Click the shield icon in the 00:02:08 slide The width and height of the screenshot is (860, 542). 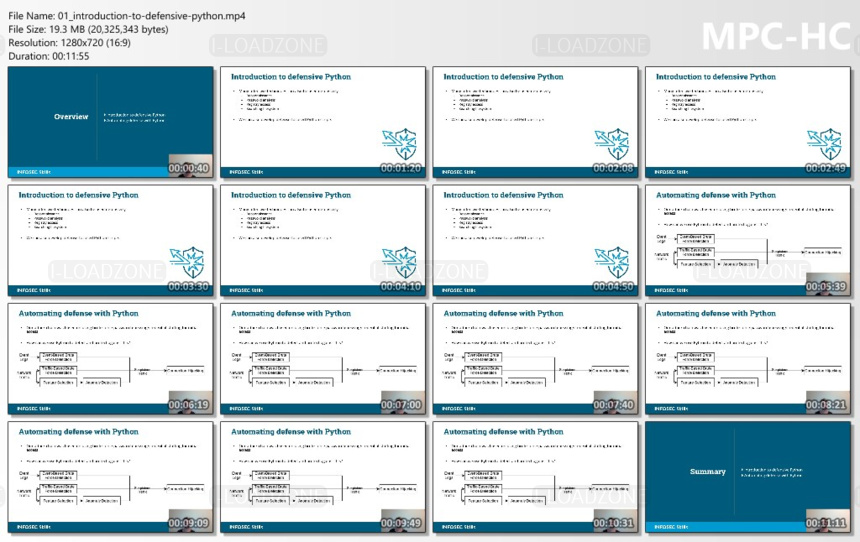(x=612, y=144)
